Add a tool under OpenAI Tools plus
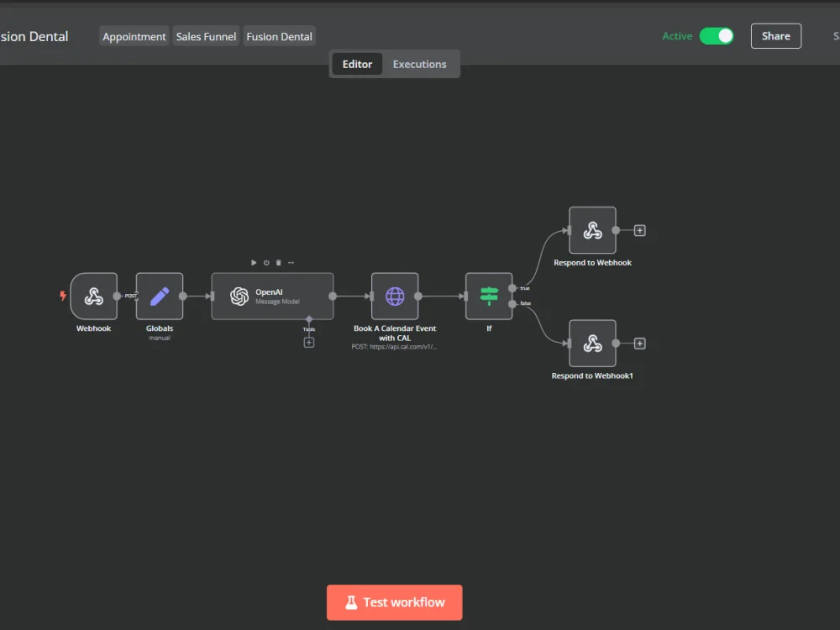 309,343
